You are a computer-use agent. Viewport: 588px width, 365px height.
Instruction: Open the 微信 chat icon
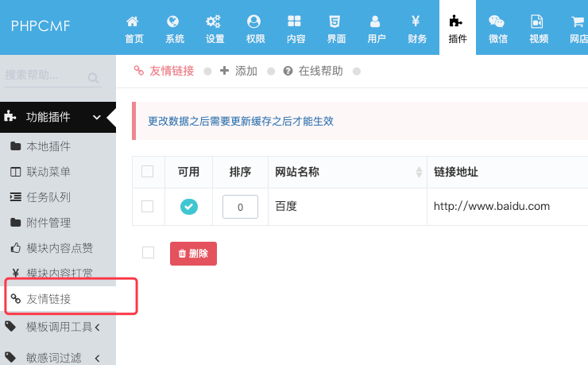[x=497, y=21]
